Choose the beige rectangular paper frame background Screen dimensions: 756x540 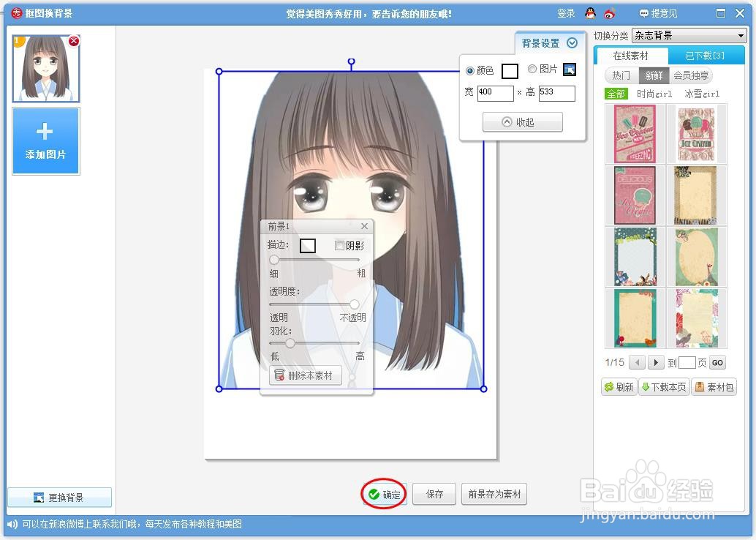tap(696, 195)
